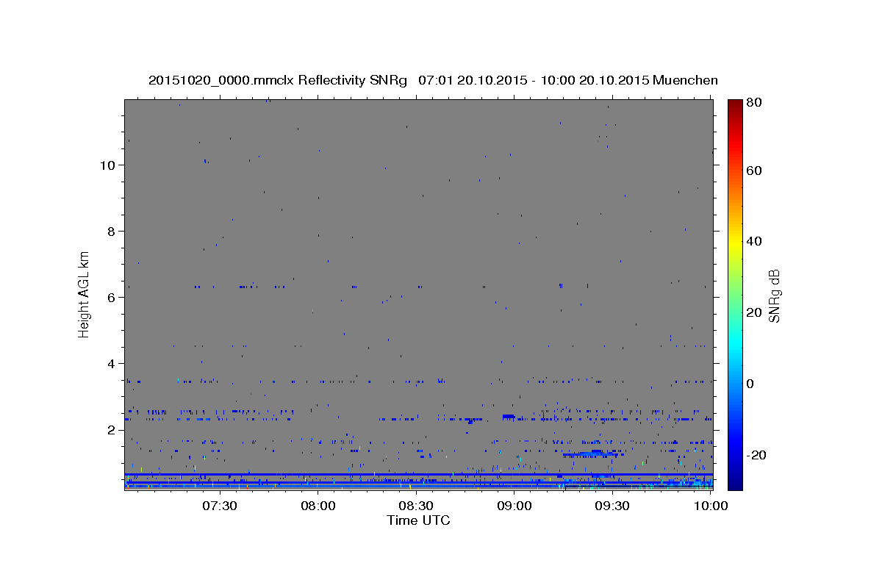Click the 07:30 time tick label

pos(220,506)
